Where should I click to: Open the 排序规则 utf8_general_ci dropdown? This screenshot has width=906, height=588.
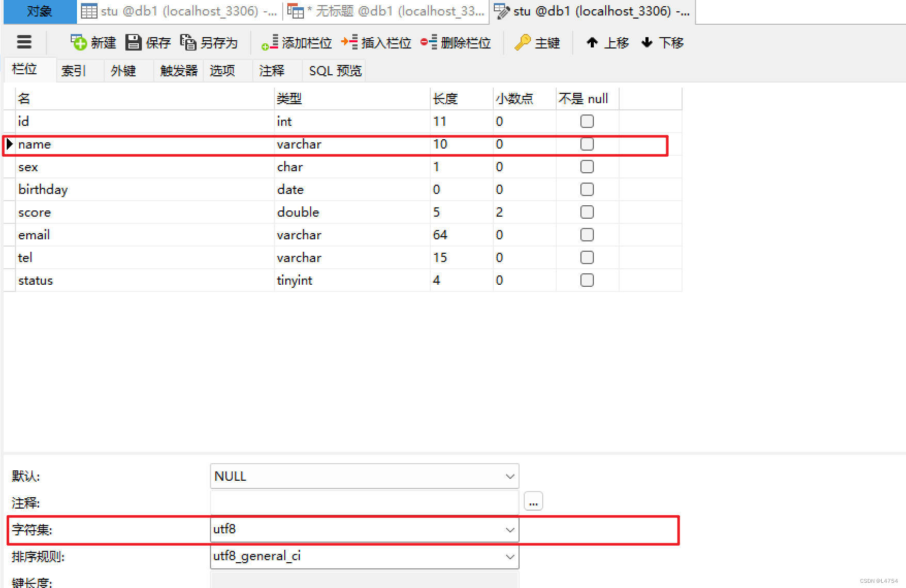[x=510, y=557]
